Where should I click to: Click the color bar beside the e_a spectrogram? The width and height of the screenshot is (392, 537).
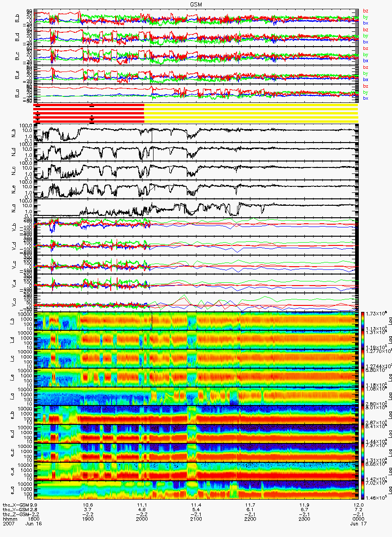click(362, 491)
